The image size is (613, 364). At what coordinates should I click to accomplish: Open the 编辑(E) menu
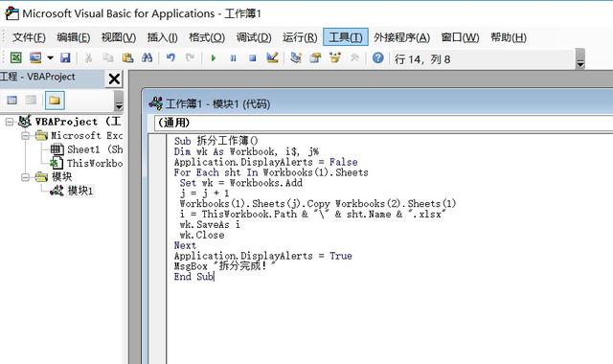(x=73, y=37)
